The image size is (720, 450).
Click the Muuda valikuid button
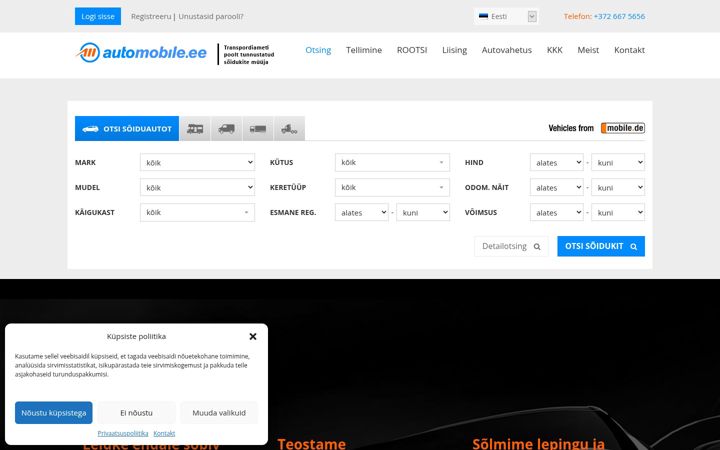219,413
